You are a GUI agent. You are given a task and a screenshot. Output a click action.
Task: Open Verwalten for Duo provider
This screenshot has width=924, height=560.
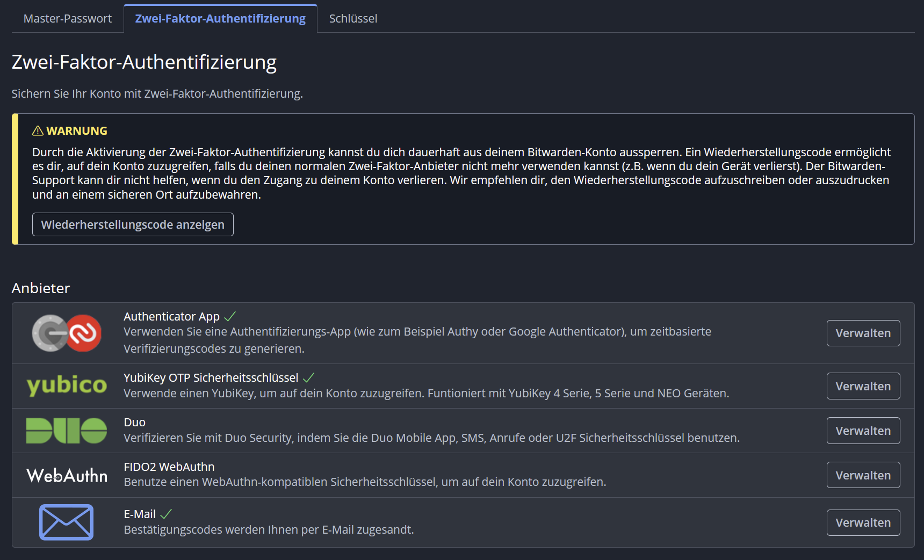pos(863,431)
